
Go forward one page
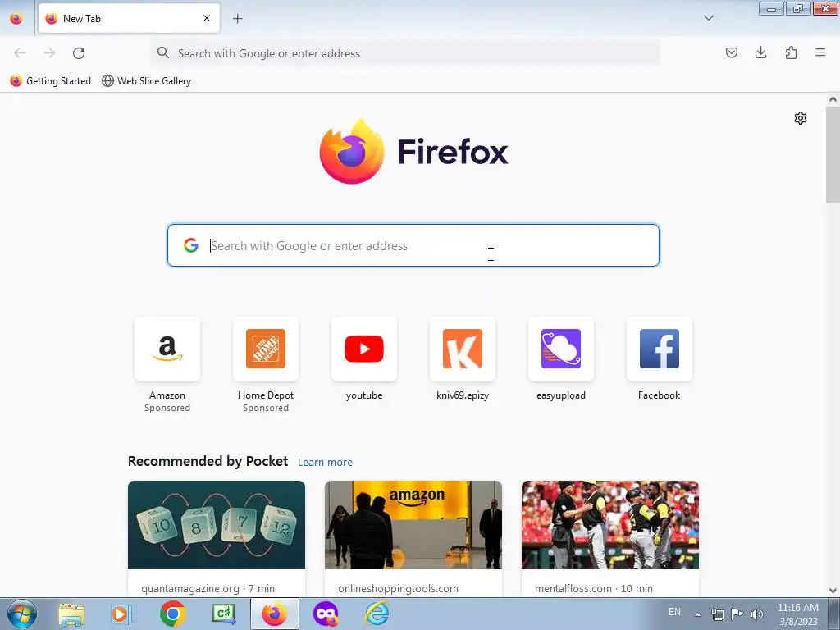click(x=49, y=53)
